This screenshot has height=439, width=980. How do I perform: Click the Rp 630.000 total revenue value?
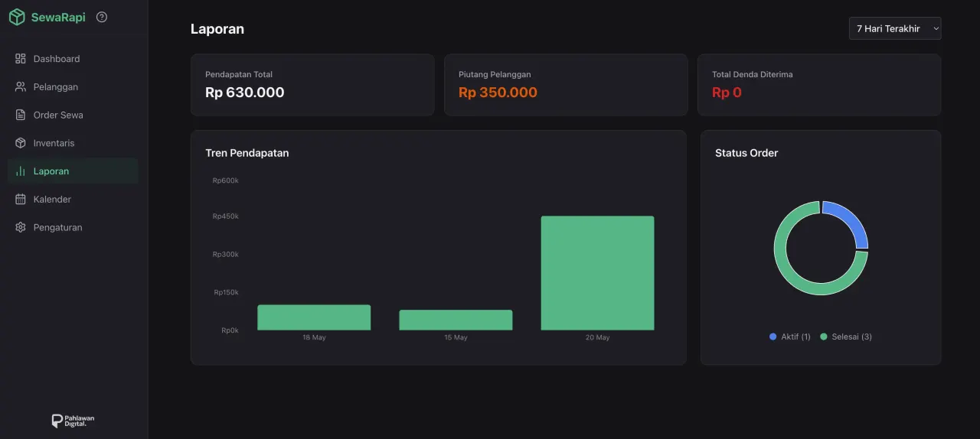click(245, 93)
